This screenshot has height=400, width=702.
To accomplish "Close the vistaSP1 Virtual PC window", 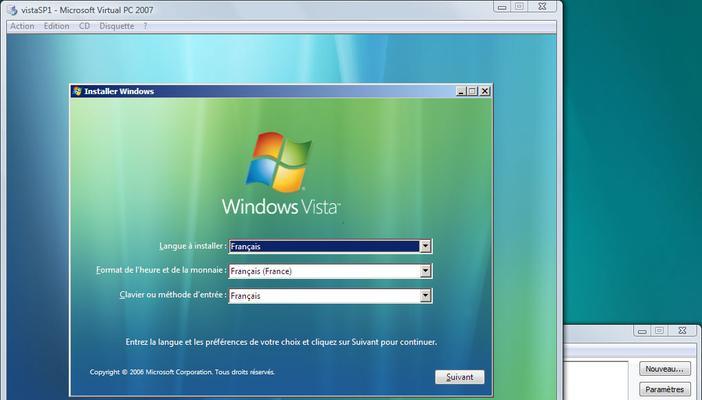I will point(543,7).
